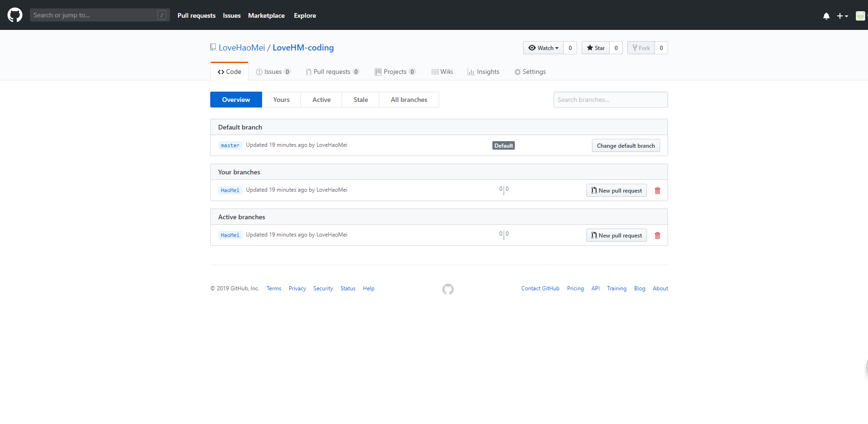This screenshot has height=424, width=868.
Task: Delete the HaoMei branch under Your branches
Action: coord(657,191)
